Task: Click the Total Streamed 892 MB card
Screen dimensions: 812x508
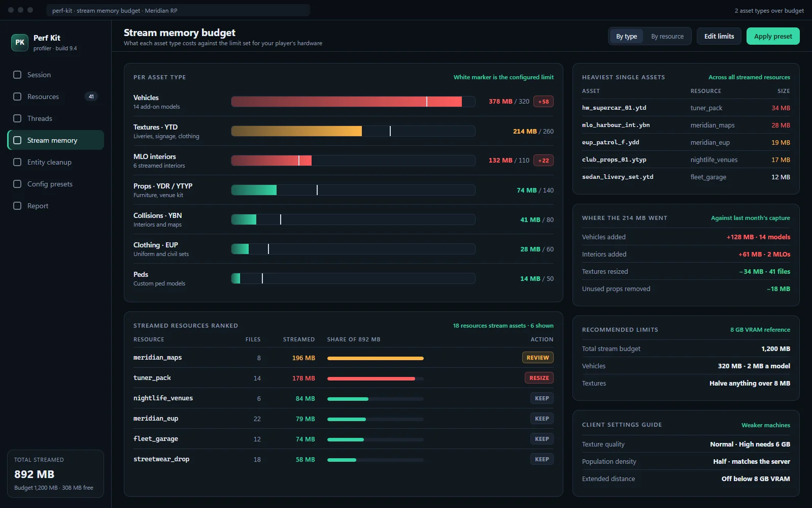Action: (x=56, y=473)
